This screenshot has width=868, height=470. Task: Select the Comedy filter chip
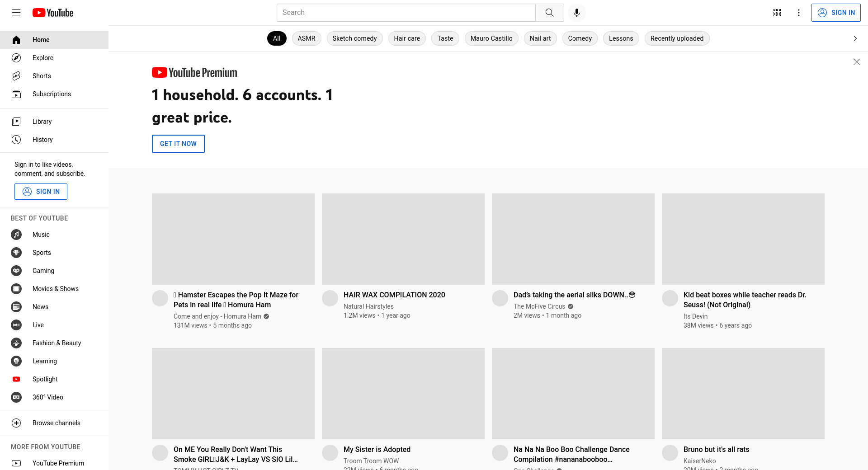(580, 38)
